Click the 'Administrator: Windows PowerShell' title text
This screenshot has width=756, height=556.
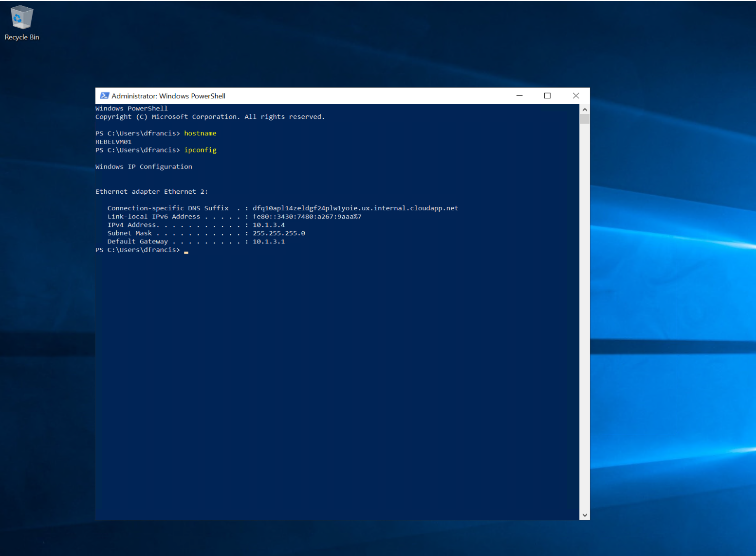click(x=168, y=96)
